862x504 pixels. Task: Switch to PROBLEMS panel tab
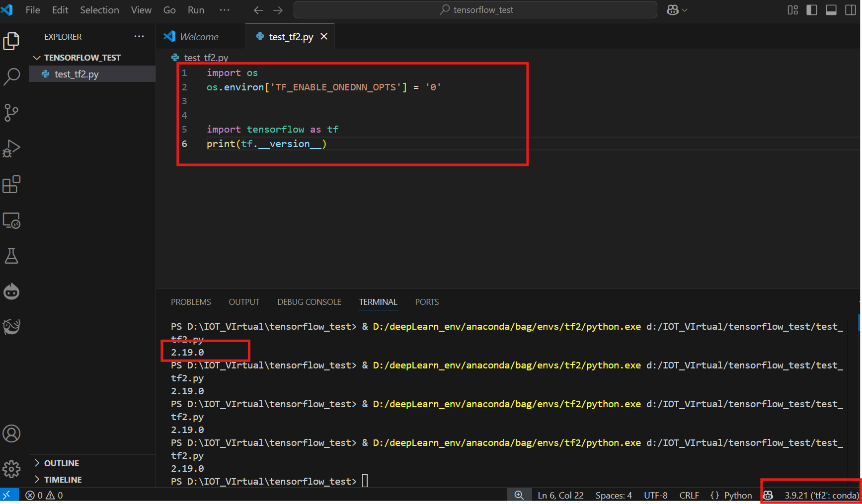[191, 302]
